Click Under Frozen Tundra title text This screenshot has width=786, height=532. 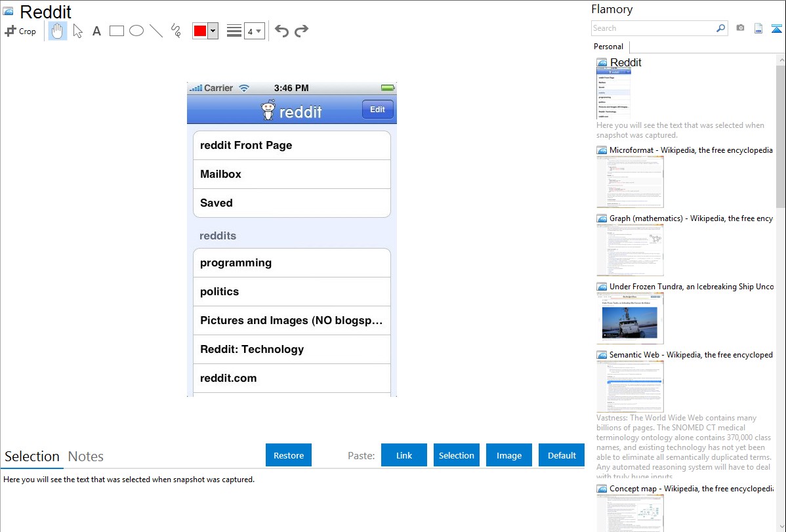click(x=692, y=286)
